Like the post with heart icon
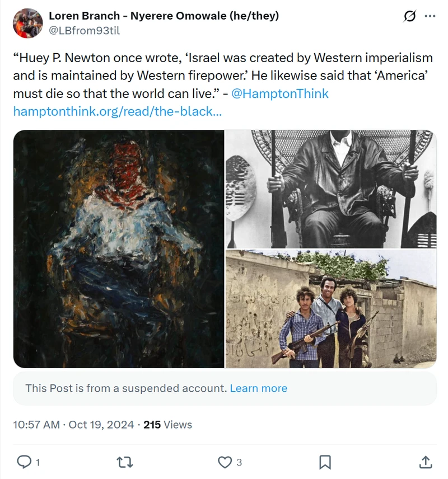Image resolution: width=448 pixels, height=479 pixels. [x=225, y=462]
